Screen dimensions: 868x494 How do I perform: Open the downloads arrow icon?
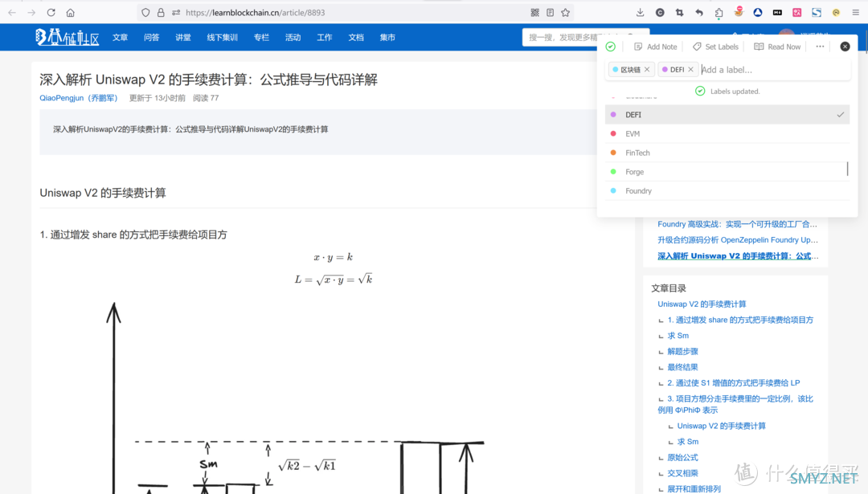[x=640, y=12]
